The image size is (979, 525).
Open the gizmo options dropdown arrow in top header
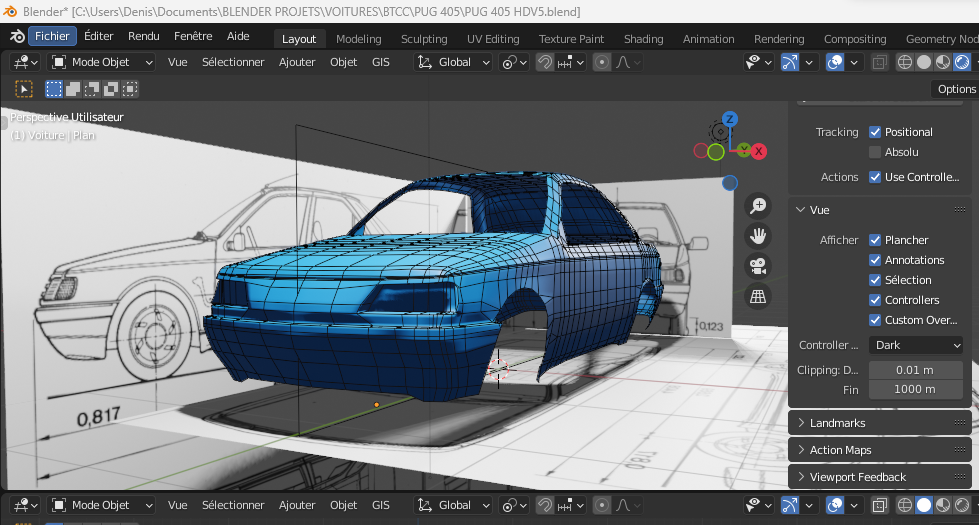click(809, 62)
